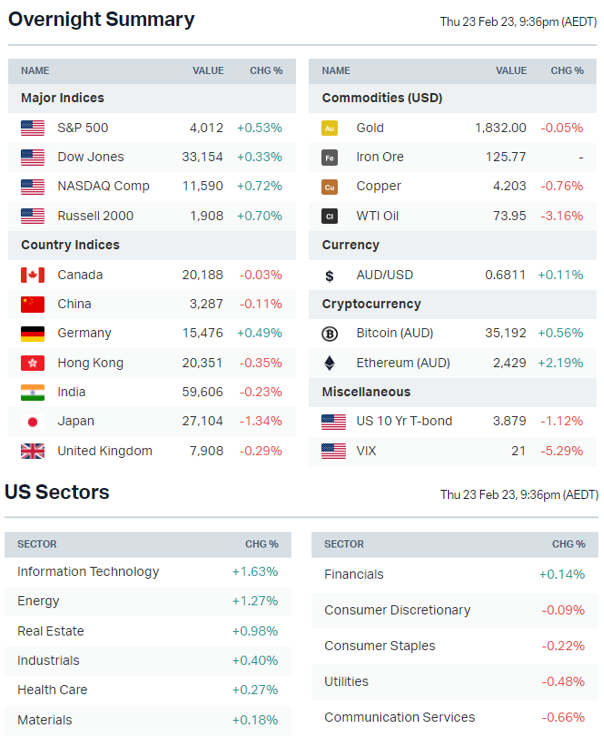Click the Ethereum diamond icon
Viewport: 604px width, 739px height.
tap(330, 363)
